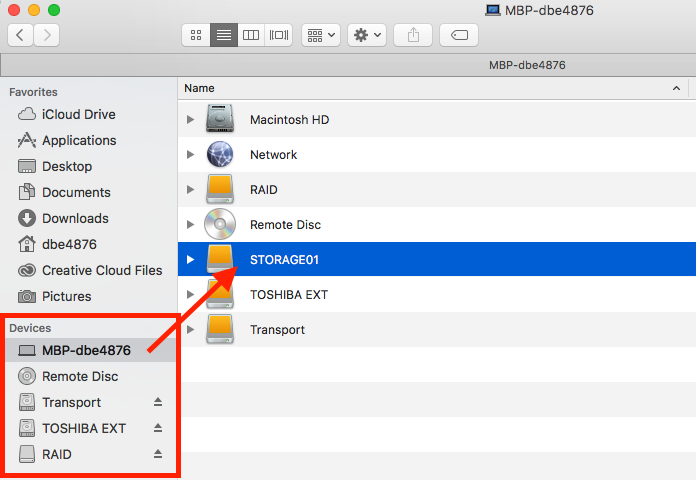Image resolution: width=696 pixels, height=480 pixels.
Task: Open Applications in the sidebar
Action: pos(79,140)
